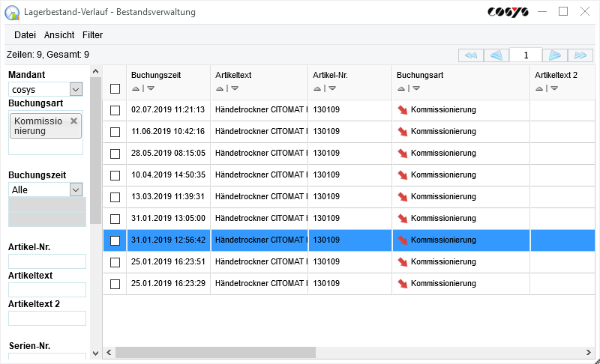
Task: Open the Ansicht menu
Action: pyautogui.click(x=59, y=35)
